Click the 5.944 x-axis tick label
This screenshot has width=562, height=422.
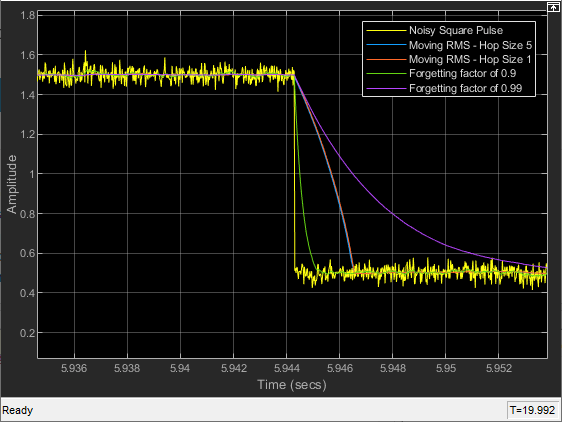(287, 368)
